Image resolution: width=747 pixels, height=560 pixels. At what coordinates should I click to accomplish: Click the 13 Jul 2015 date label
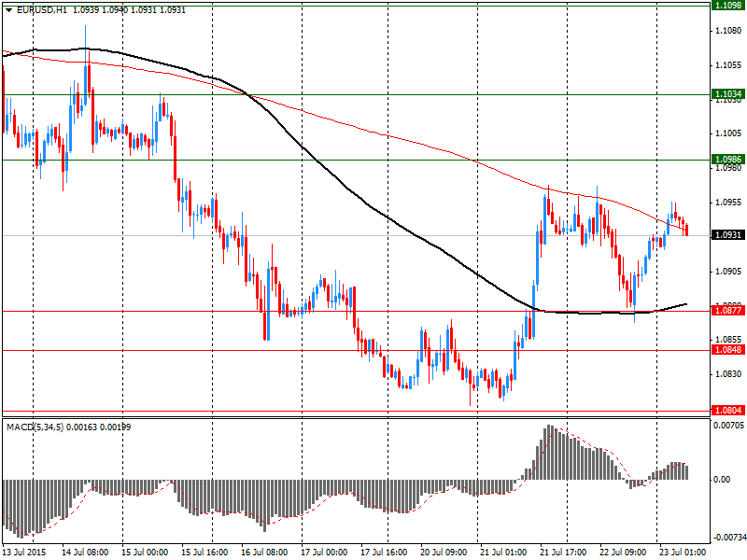(24, 552)
